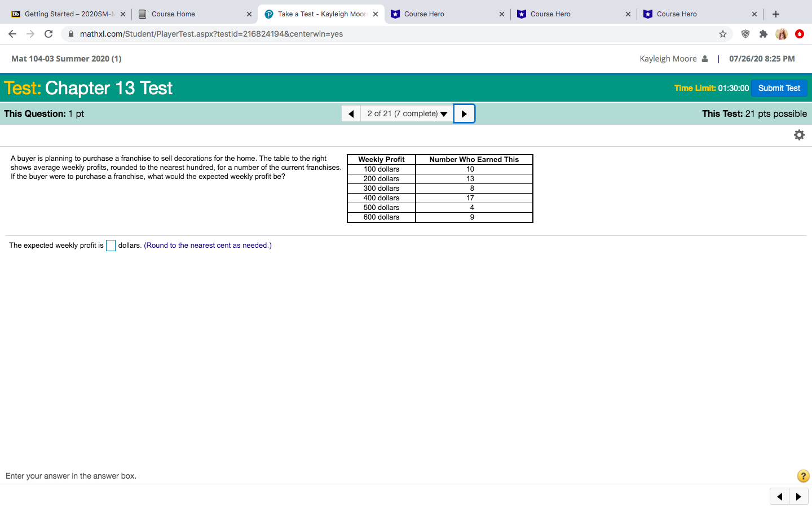Select the '600 dollars' table cell

382,217
